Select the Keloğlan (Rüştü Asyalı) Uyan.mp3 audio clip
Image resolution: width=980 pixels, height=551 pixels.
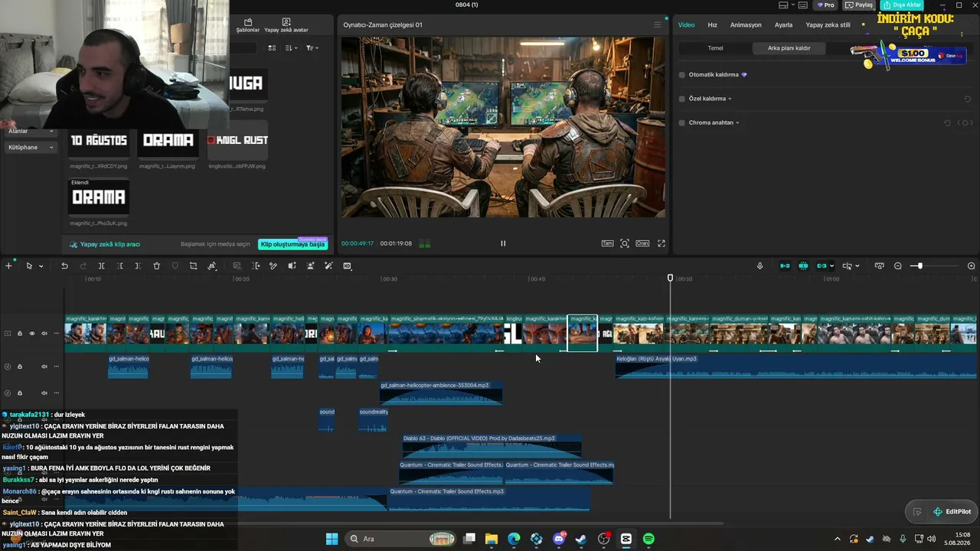point(796,366)
